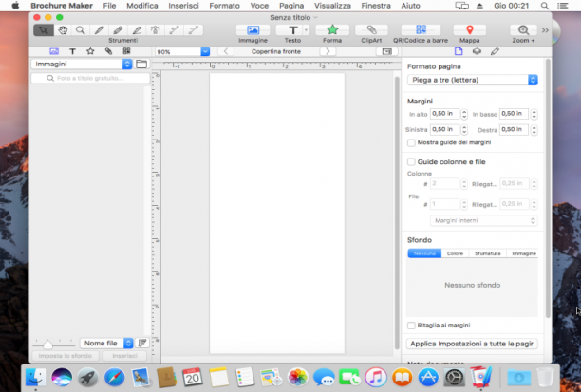Show the text library tab icon
The width and height of the screenshot is (581, 392).
click(72, 51)
